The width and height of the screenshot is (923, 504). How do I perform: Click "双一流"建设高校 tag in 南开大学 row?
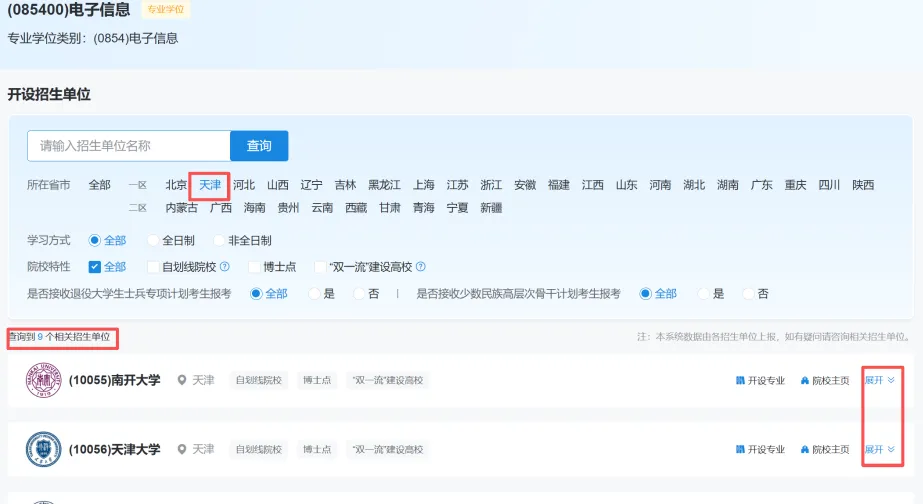coord(388,380)
